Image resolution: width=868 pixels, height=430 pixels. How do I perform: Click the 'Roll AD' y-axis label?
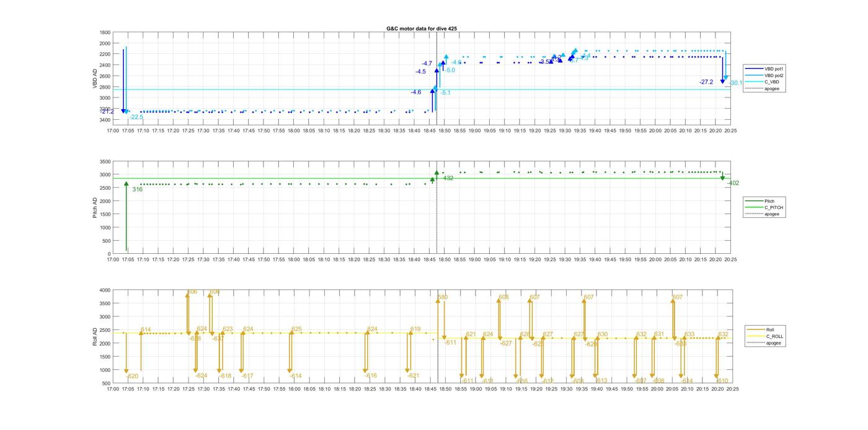[x=95, y=336]
